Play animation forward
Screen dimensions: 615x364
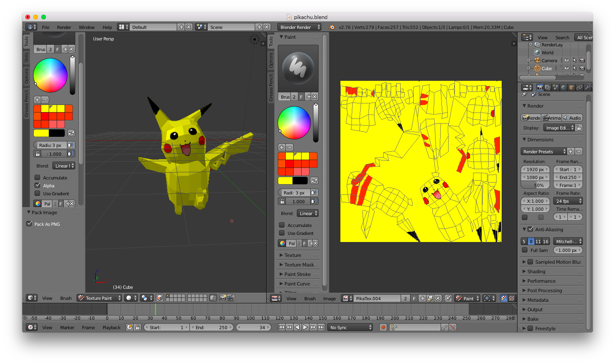[305, 327]
